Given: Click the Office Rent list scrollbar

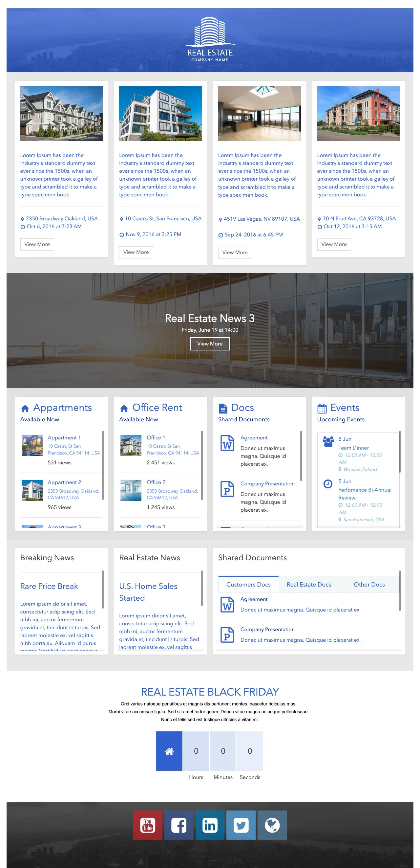Looking at the screenshot, I should tap(201, 465).
